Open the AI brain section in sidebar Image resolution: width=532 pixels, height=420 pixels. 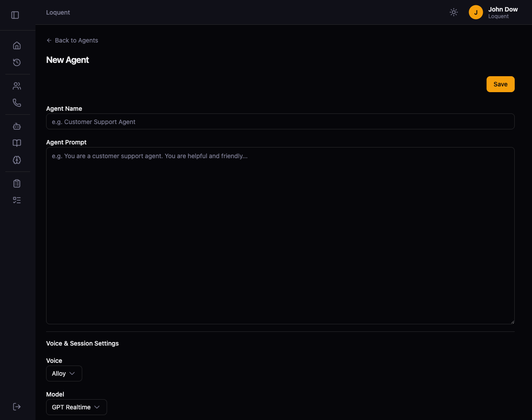pos(17,160)
